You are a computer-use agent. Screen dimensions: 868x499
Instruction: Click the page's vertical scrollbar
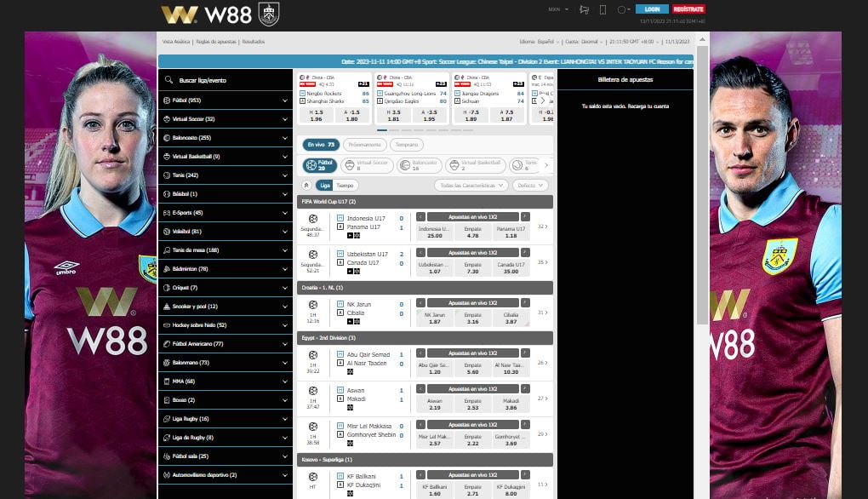click(x=701, y=170)
